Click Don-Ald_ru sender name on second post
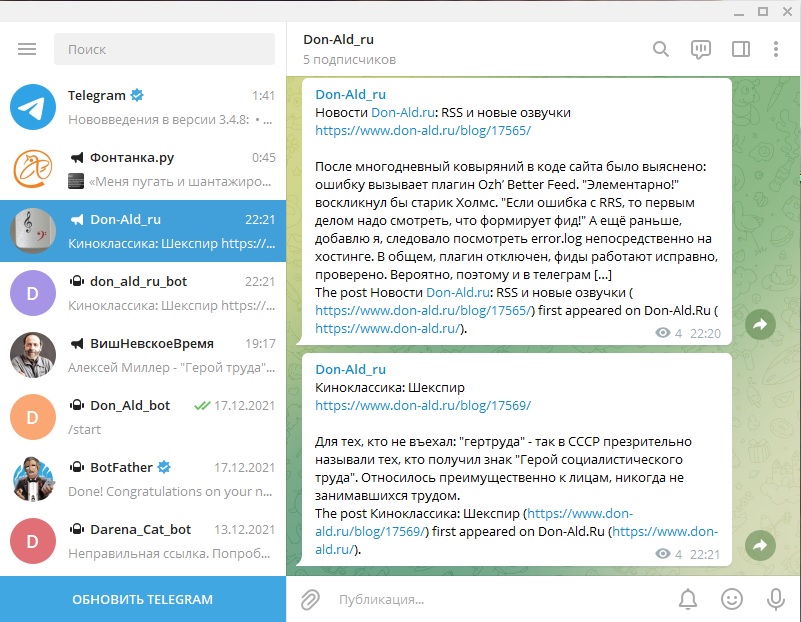Image resolution: width=801 pixels, height=622 pixels. [x=350, y=369]
